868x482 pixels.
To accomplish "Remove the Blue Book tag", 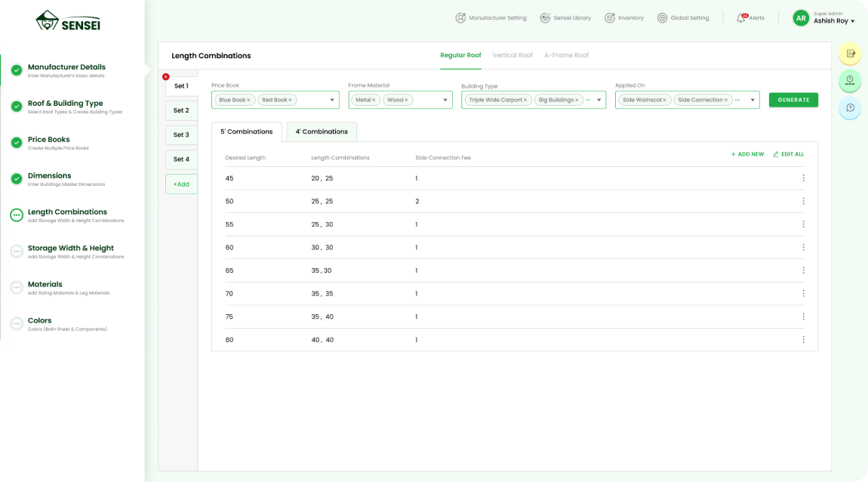I will coord(248,100).
